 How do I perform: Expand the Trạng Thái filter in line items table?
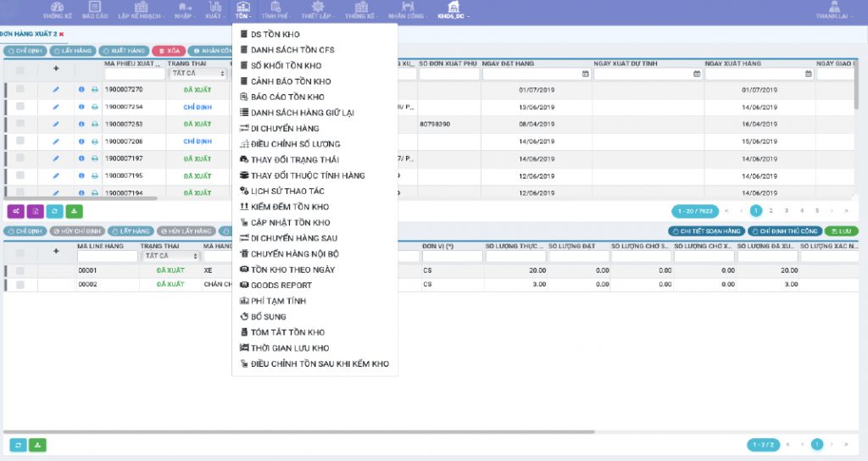pyautogui.click(x=172, y=255)
